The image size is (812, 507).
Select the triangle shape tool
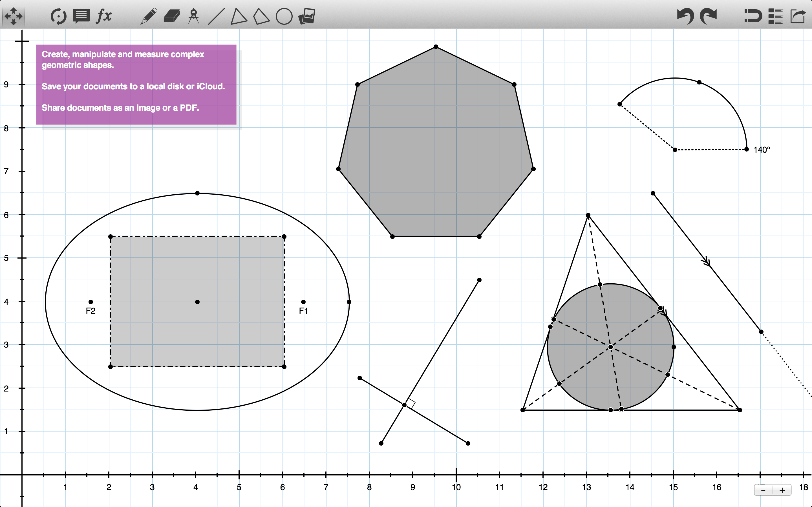click(x=239, y=16)
